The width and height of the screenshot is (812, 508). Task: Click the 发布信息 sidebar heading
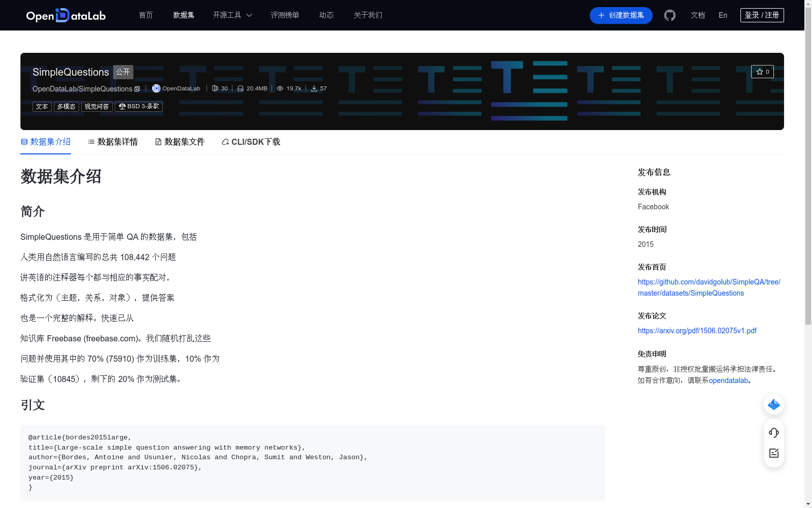click(x=654, y=172)
